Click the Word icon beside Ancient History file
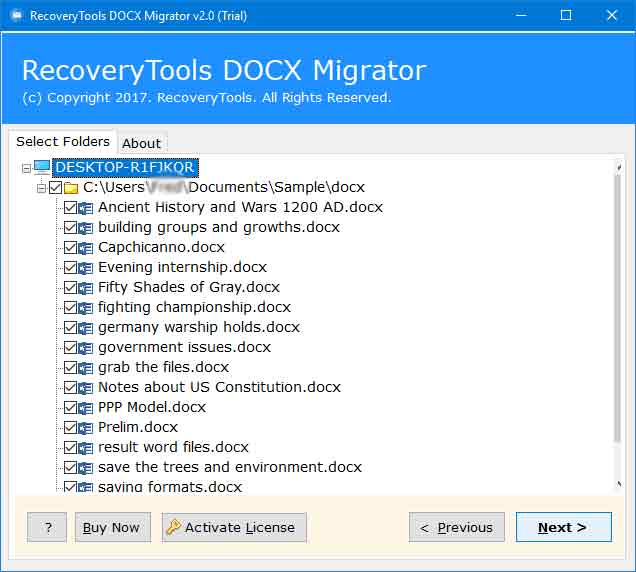Image resolution: width=636 pixels, height=572 pixels. pyautogui.click(x=85, y=208)
